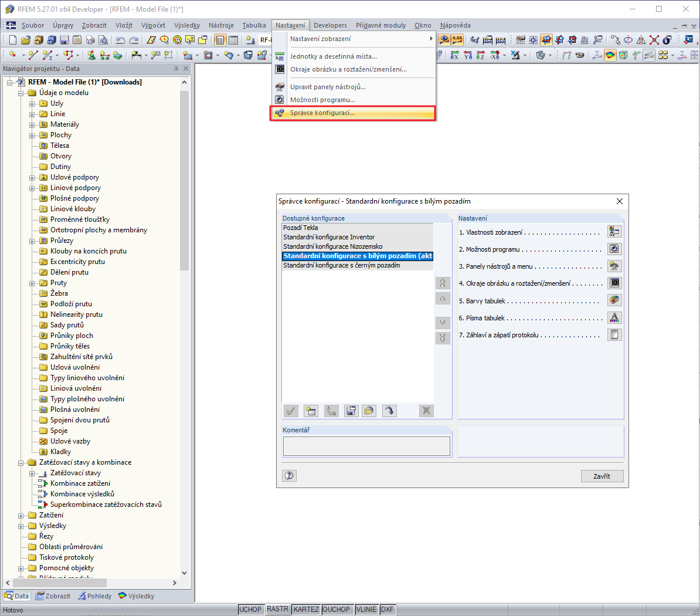The image size is (700, 616).
Task: Click the view in X direction icon
Action: [454, 55]
